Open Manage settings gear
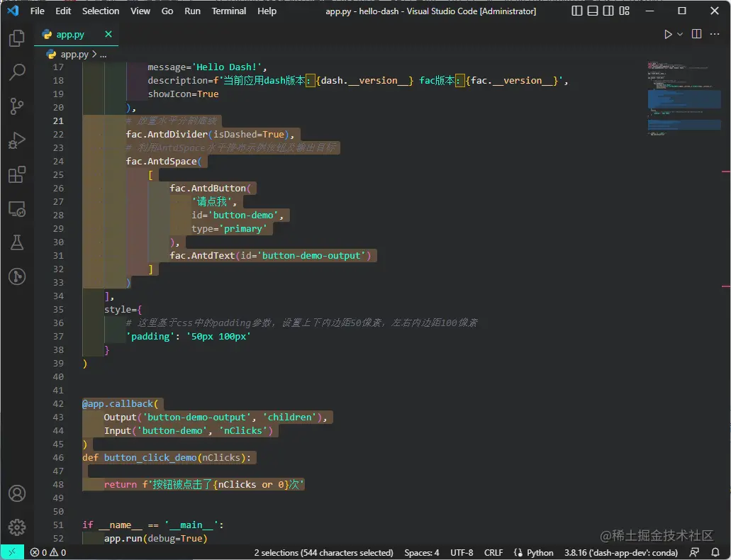The width and height of the screenshot is (731, 560). pos(17,527)
